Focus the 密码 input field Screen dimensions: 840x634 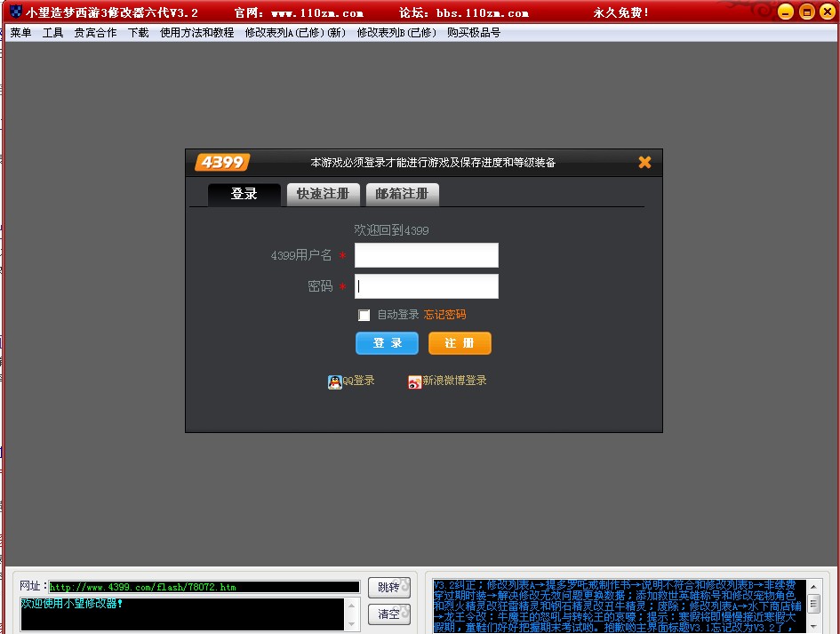click(427, 286)
